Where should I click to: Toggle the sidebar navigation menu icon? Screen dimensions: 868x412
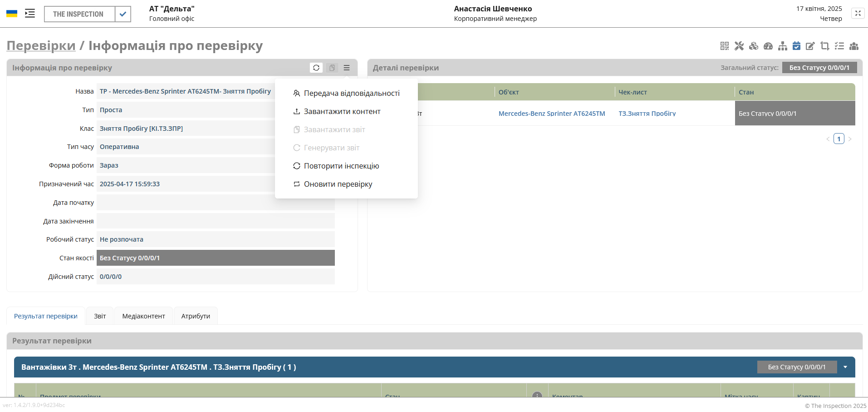click(30, 14)
